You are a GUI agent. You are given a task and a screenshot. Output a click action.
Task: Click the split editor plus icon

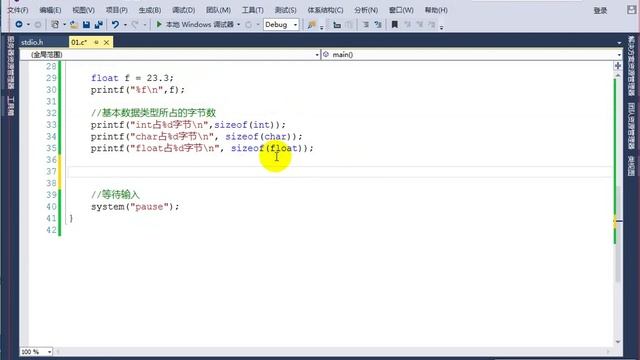(618, 66)
